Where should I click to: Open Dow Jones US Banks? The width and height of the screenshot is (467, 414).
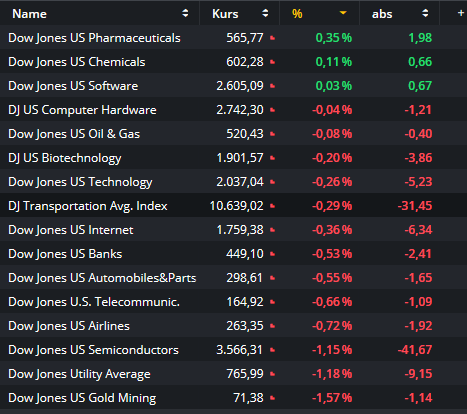[65, 254]
